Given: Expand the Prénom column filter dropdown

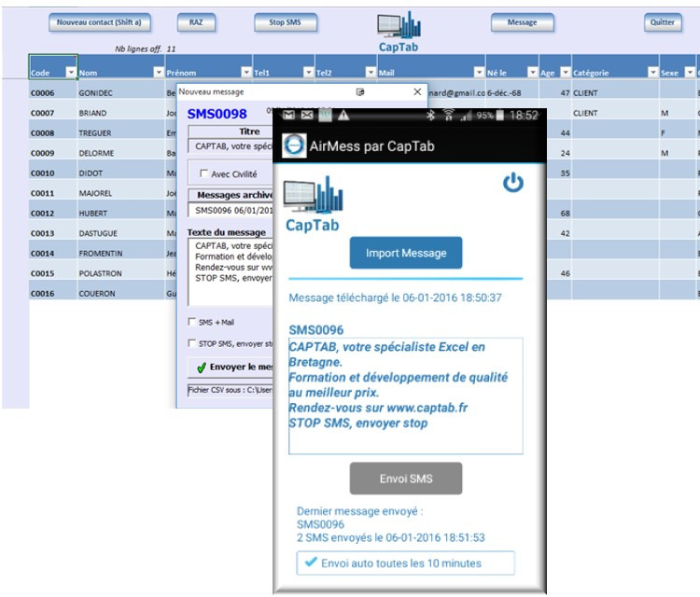Looking at the screenshot, I should click(x=246, y=72).
